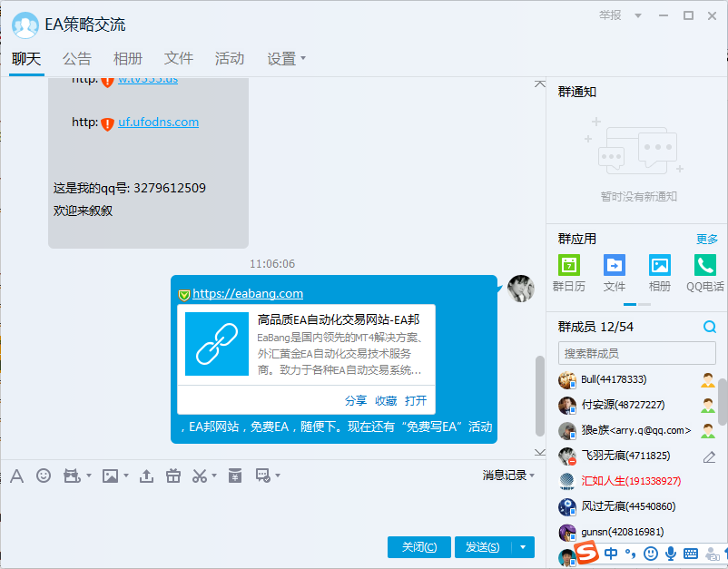Select member 风过无痕(44540860)
This screenshot has width=728, height=569.
tap(636, 506)
